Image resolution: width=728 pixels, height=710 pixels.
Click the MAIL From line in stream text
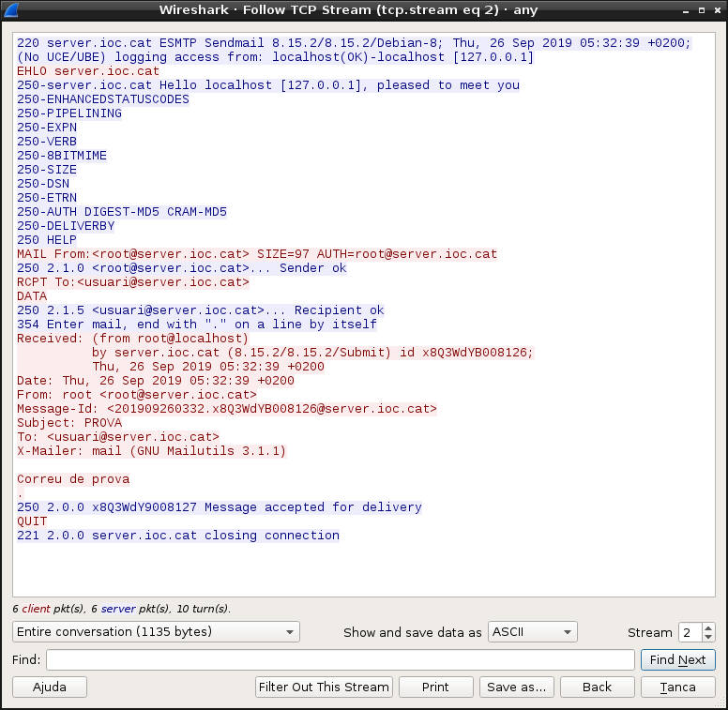pyautogui.click(x=257, y=254)
